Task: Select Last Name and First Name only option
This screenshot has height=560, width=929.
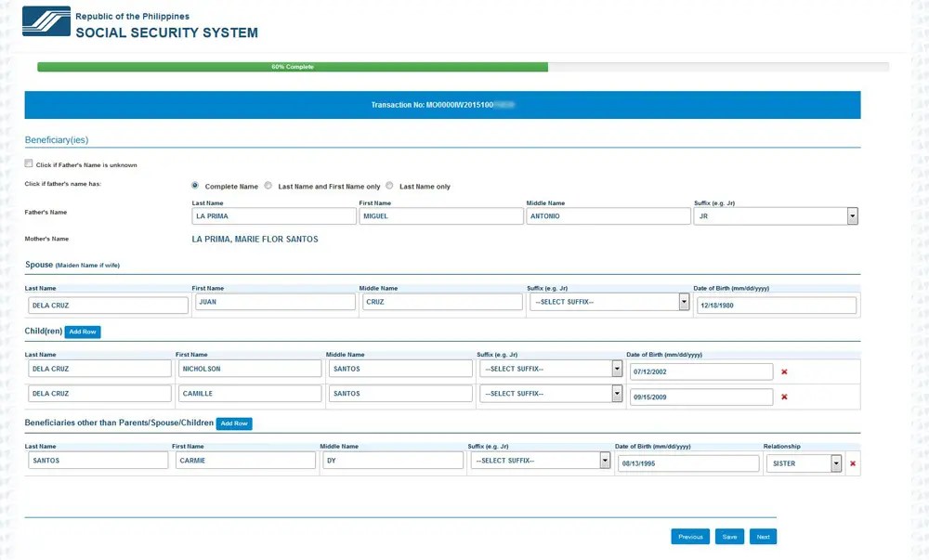Action: 268,186
